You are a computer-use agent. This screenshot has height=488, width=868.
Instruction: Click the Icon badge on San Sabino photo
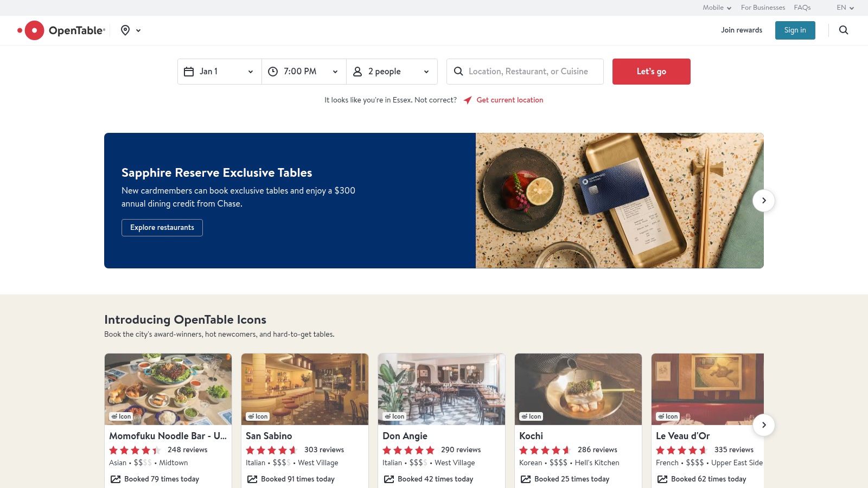(258, 416)
